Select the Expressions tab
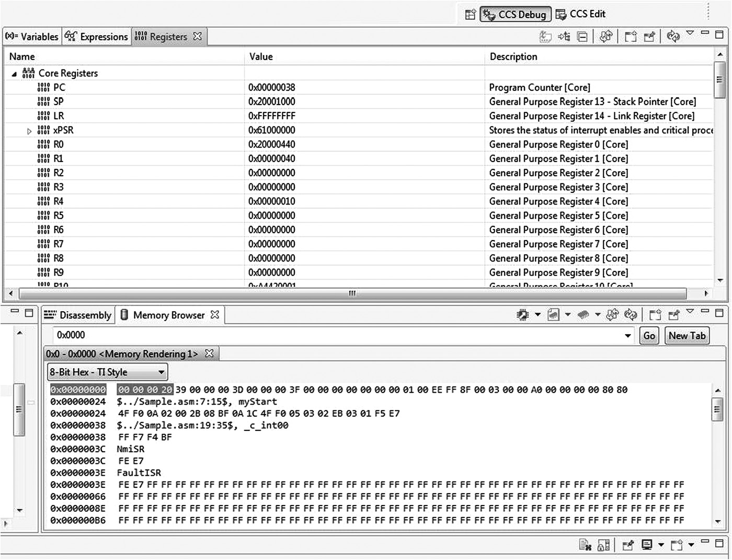This screenshot has width=732, height=560. (x=96, y=37)
